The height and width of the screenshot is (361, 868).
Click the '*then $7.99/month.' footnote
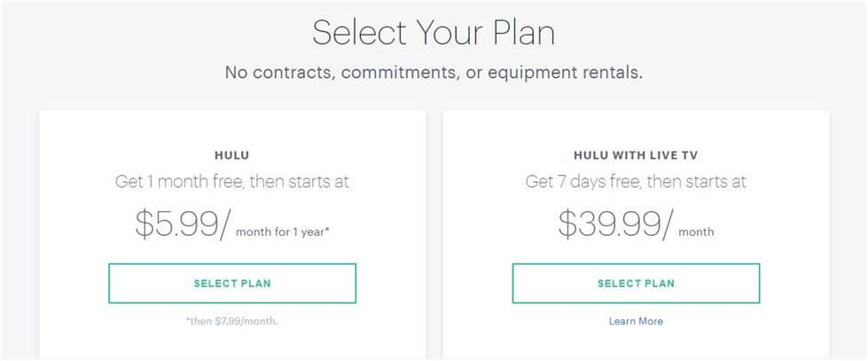pos(232,321)
